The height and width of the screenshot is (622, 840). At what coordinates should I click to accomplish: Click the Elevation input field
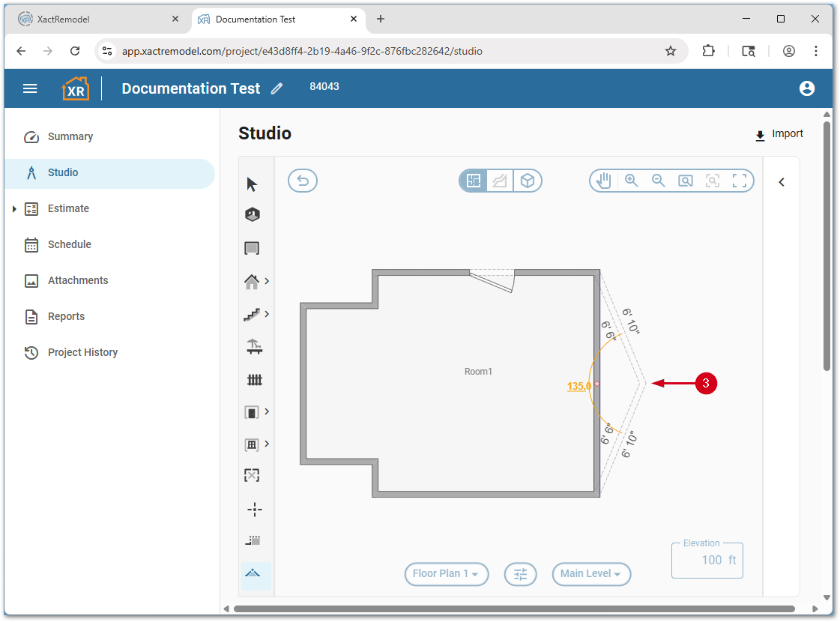[x=707, y=560]
